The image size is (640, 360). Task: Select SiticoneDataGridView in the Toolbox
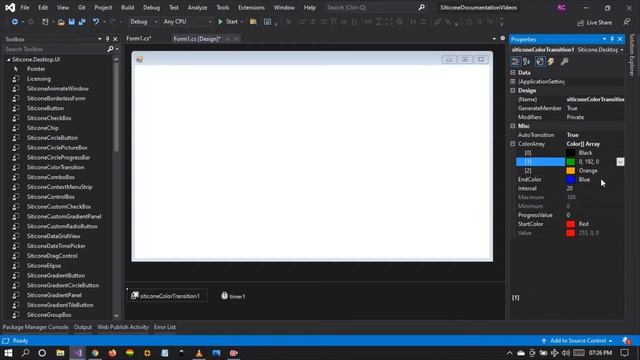pos(53,236)
